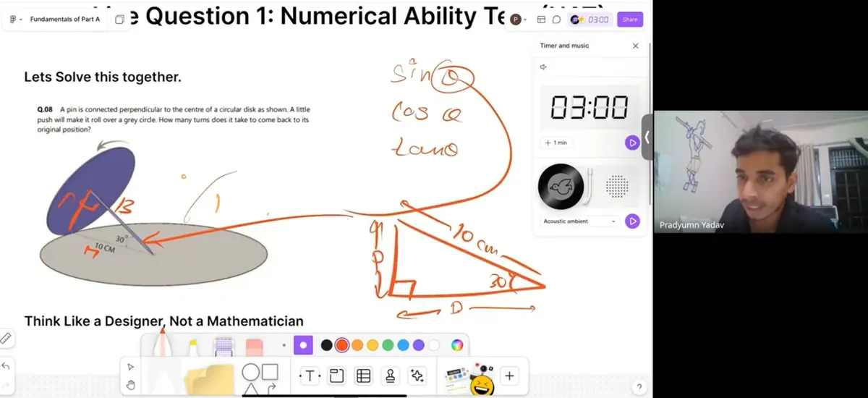Click the 'Fundamentals of Part A' file title
The image size is (868, 398).
pos(65,20)
